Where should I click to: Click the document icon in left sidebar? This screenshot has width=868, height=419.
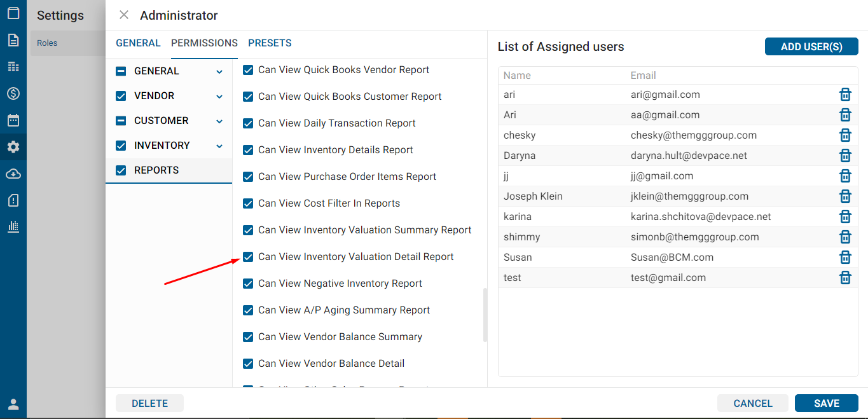tap(13, 40)
